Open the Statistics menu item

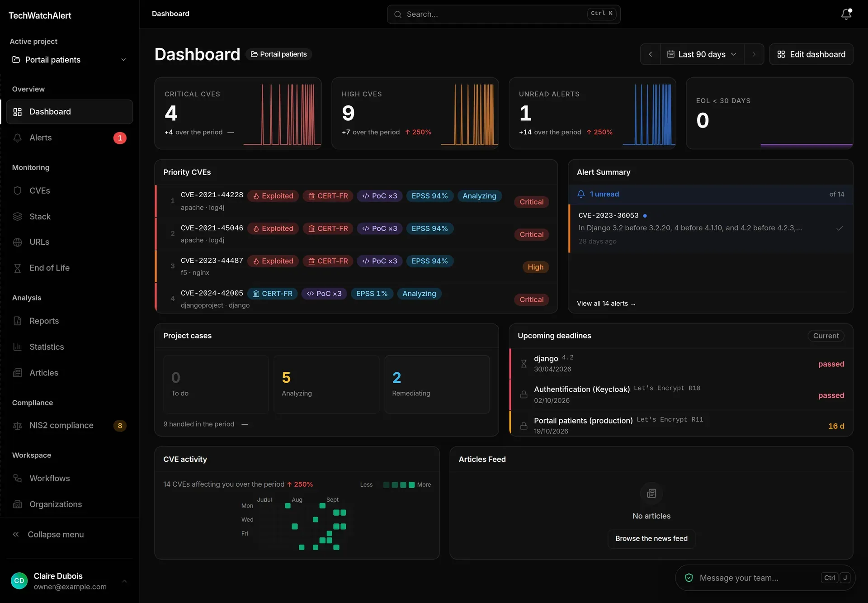[70, 347]
